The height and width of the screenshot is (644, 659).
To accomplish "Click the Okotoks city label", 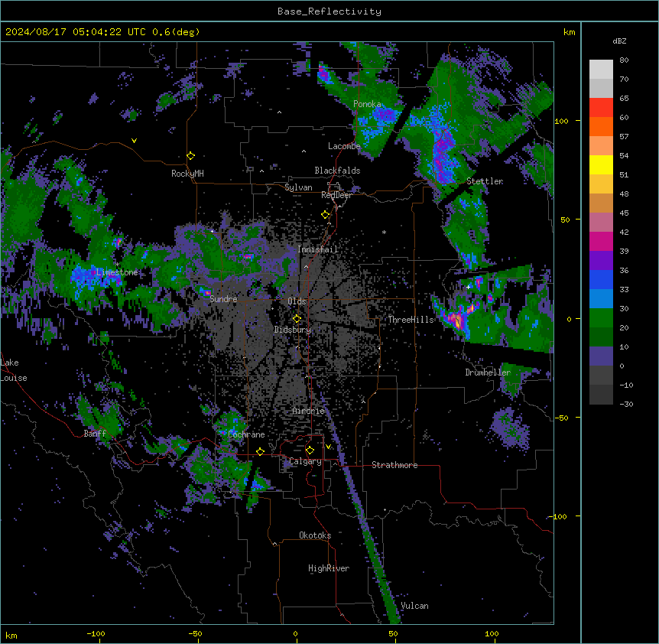I will [315, 535].
